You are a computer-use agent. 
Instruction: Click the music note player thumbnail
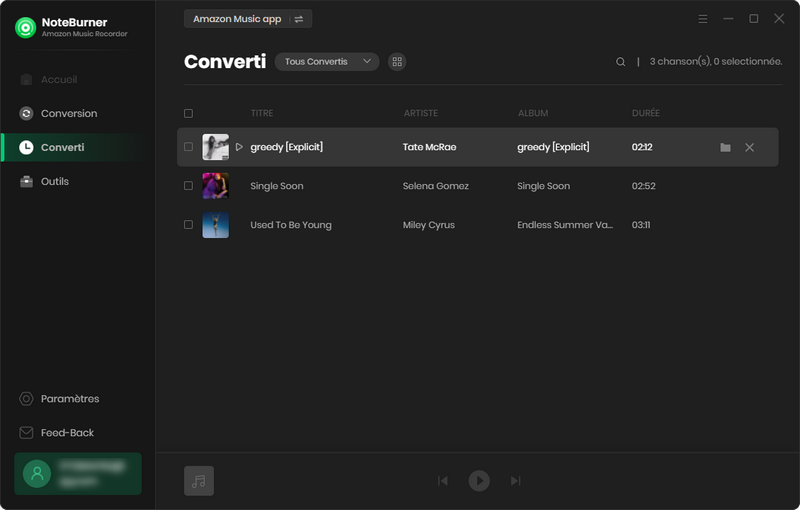coord(199,480)
